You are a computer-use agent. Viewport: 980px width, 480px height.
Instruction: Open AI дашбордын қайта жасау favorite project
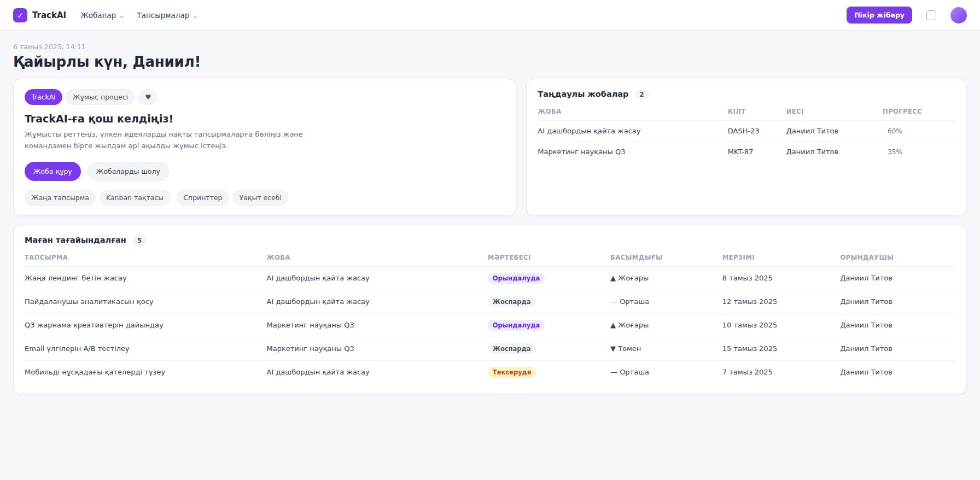click(x=589, y=131)
